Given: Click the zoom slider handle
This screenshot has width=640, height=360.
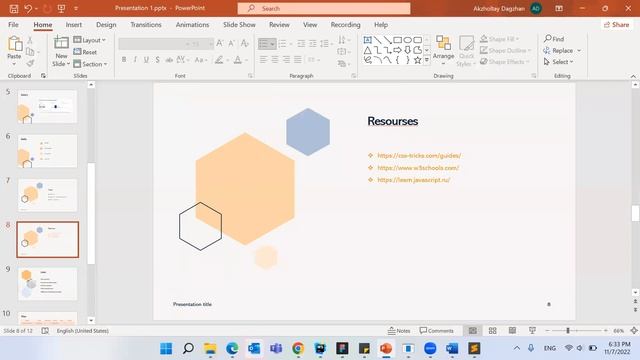Looking at the screenshot, I should [568, 331].
